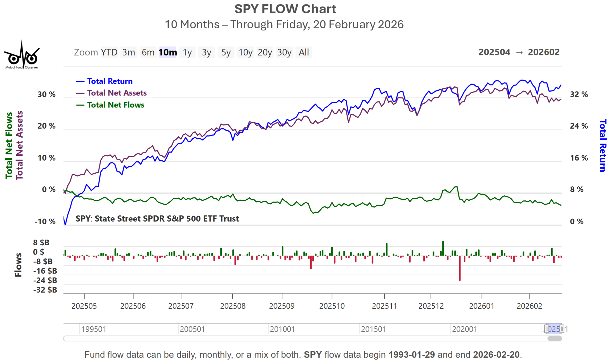The height and width of the screenshot is (364, 612).
Task: Show All available flow data
Action: pyautogui.click(x=304, y=52)
